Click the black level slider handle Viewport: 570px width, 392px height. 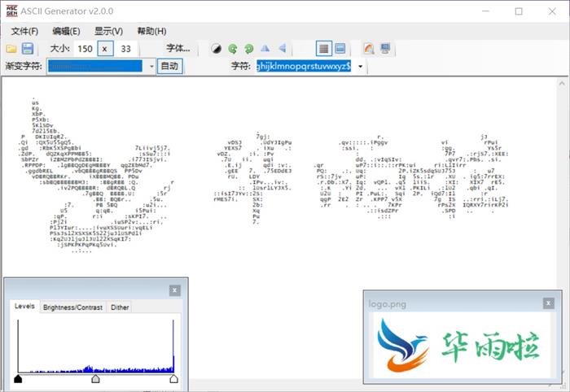pyautogui.click(x=18, y=379)
